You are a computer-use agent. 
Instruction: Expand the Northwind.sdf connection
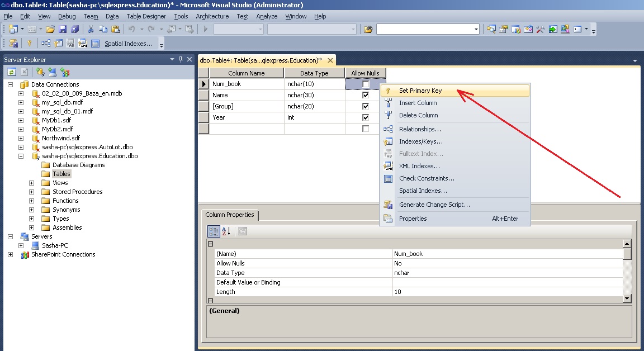[x=21, y=138]
